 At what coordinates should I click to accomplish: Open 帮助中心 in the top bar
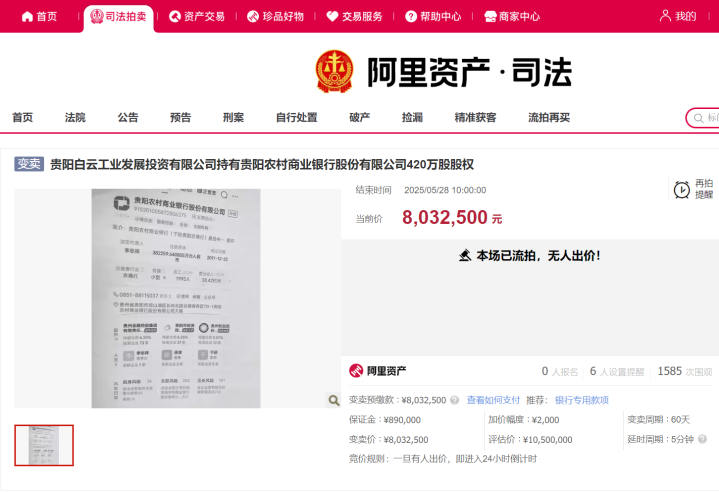tap(433, 17)
